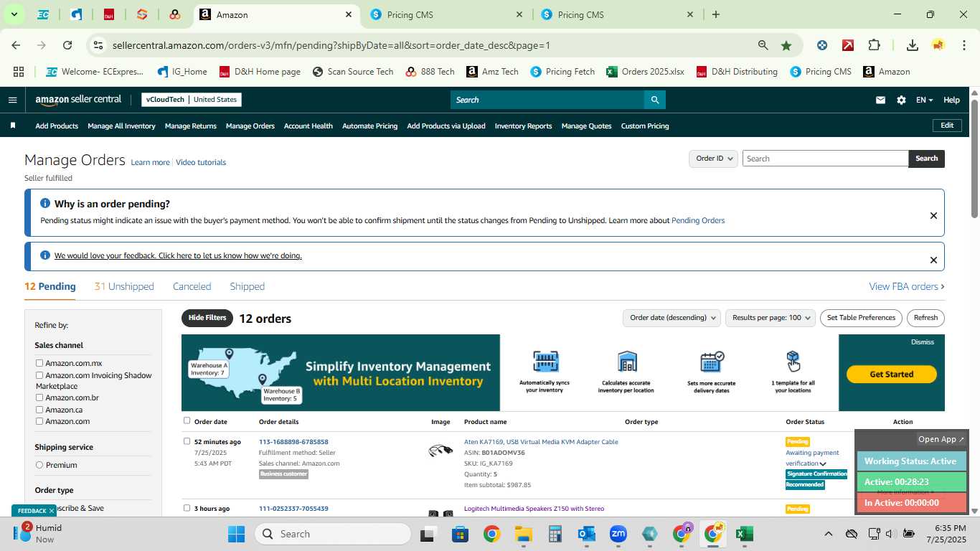This screenshot has width=980, height=551.
Task: Click the bookmark flag icon beside Add Products
Action: [13, 126]
